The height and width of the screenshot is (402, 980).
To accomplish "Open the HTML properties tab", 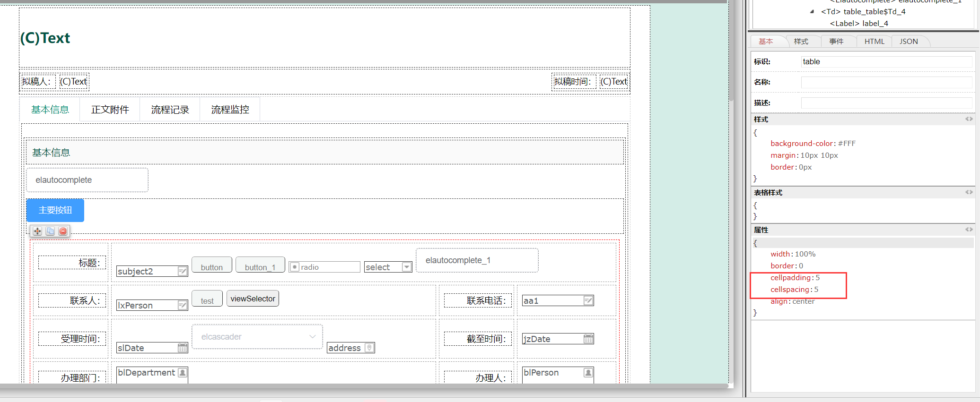I will click(875, 41).
